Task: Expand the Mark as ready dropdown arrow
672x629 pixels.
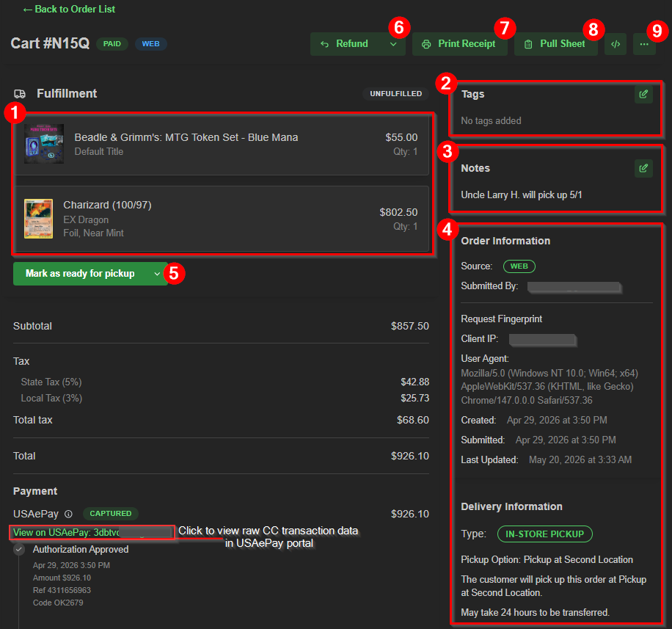Action: 157,274
